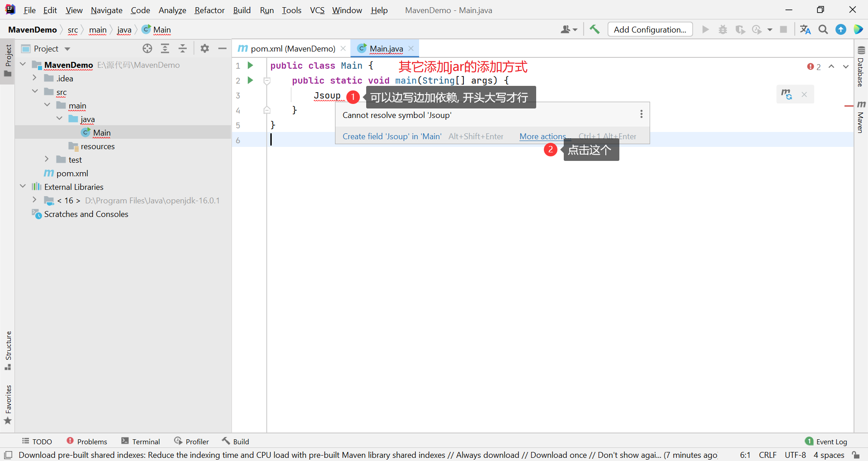Click the UTF-8 encoding status item

795,455
